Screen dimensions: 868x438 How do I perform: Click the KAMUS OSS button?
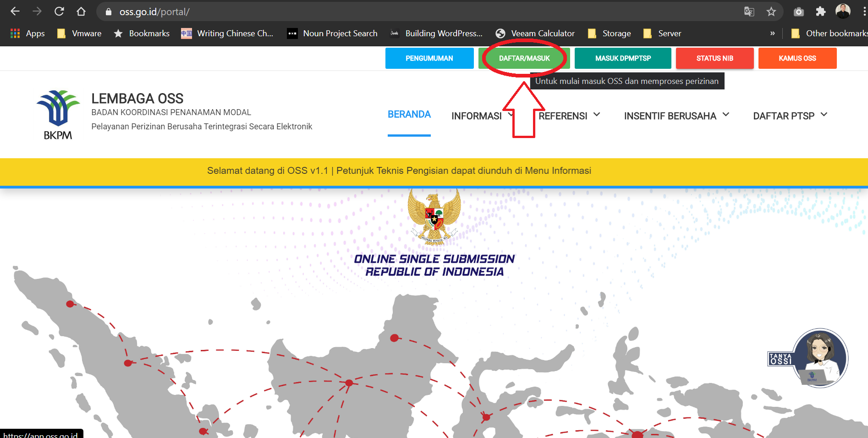797,58
